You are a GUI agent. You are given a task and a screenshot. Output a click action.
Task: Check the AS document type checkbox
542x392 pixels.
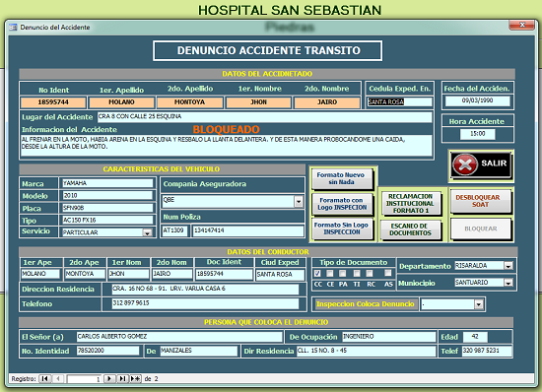tap(388, 273)
